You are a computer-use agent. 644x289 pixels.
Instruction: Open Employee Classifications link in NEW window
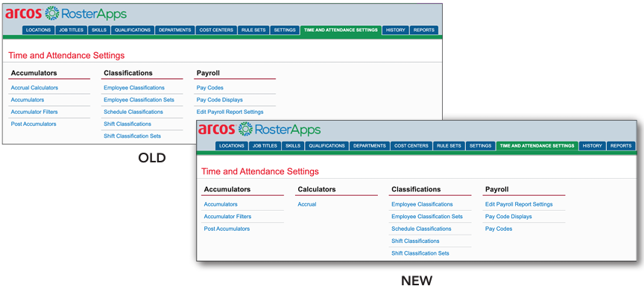coord(422,204)
